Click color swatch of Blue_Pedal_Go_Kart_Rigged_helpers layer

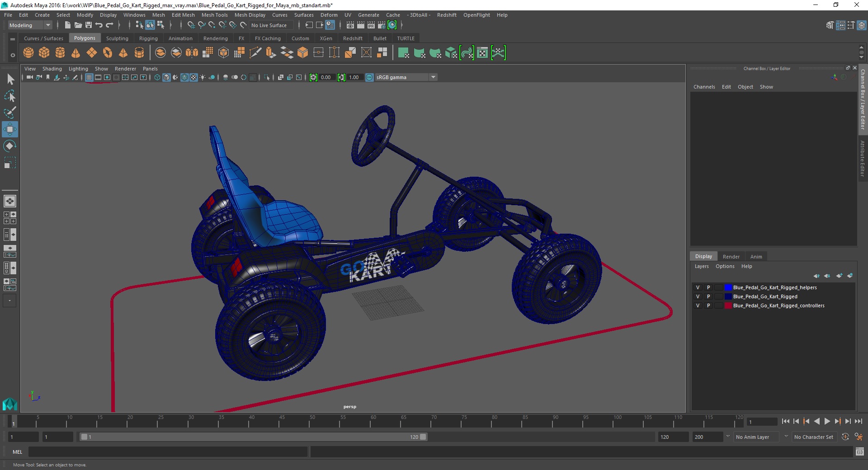(728, 287)
